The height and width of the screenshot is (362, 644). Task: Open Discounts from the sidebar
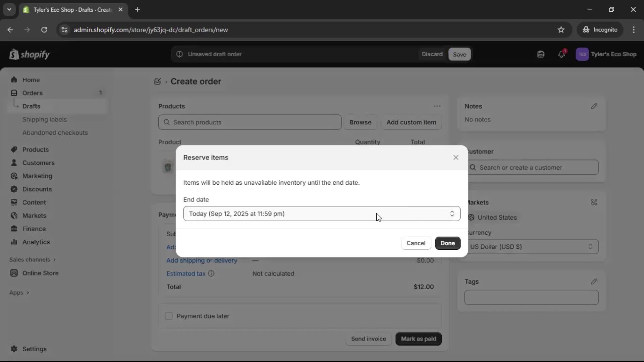[37, 189]
